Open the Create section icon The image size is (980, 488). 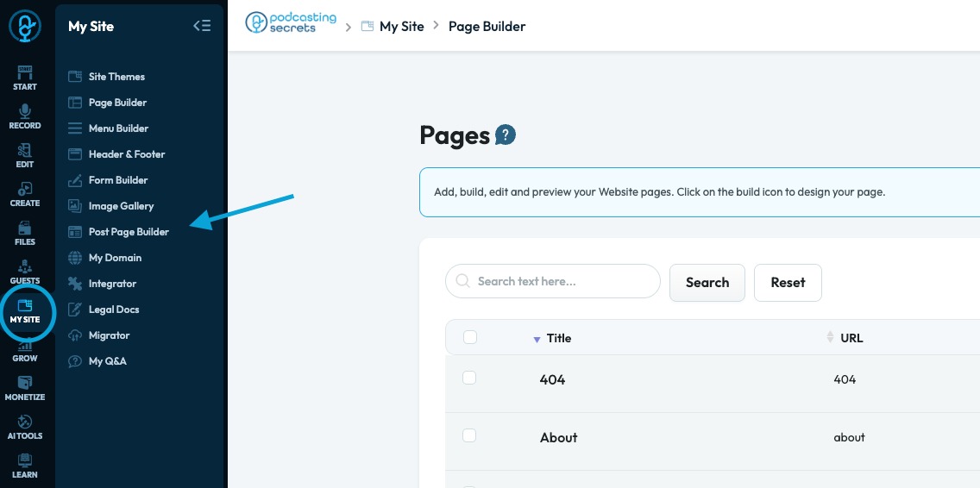click(x=25, y=194)
